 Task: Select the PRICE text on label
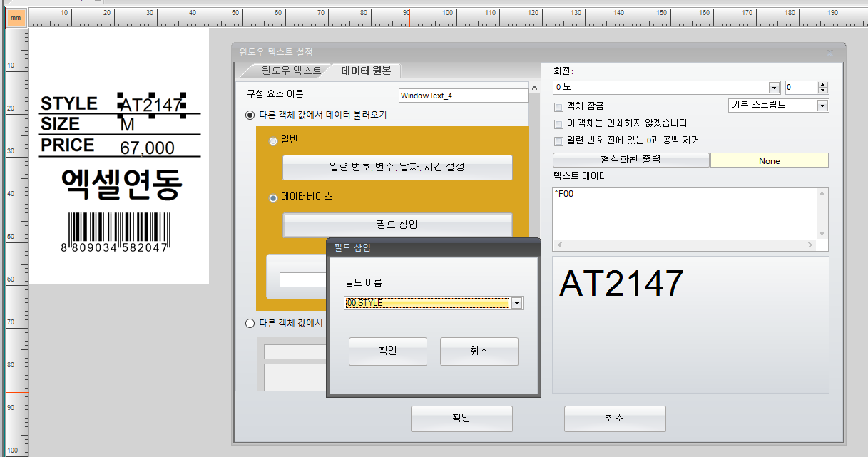67,145
